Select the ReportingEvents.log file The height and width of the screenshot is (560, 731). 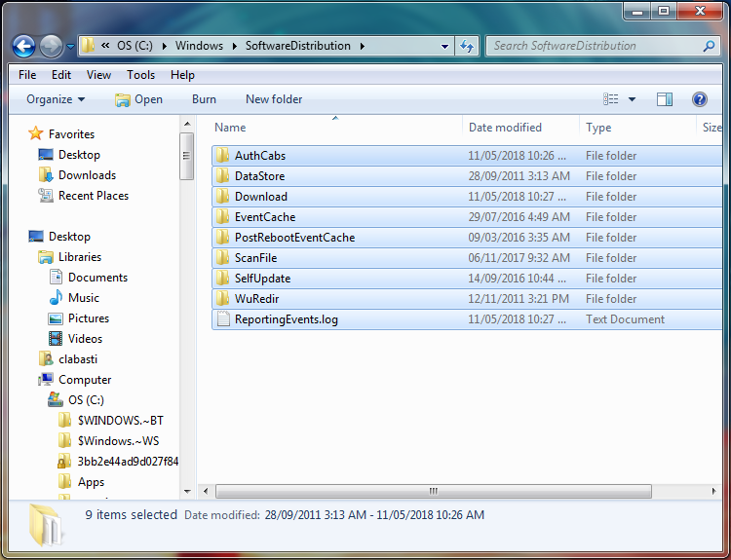click(x=467, y=319)
